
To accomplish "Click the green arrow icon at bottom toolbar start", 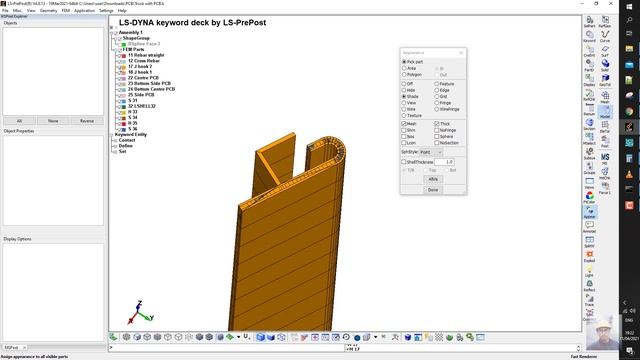I will tap(113, 337).
